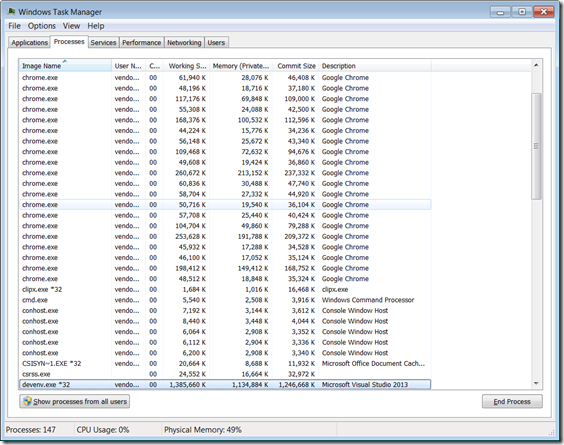Image resolution: width=564 pixels, height=445 pixels.
Task: Select conhost.exe row with 6,112 K
Action: coord(225,342)
